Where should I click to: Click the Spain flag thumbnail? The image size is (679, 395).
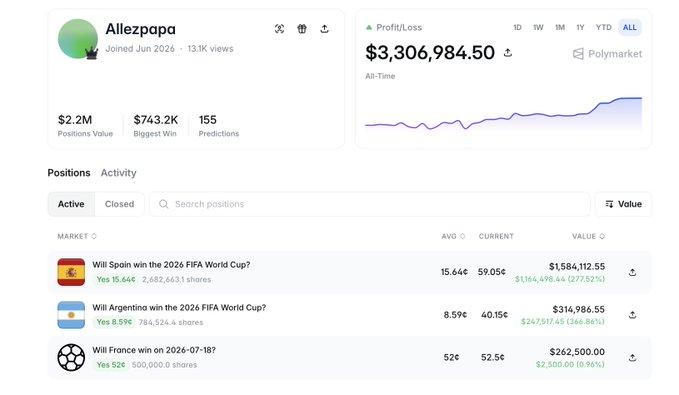coord(71,272)
